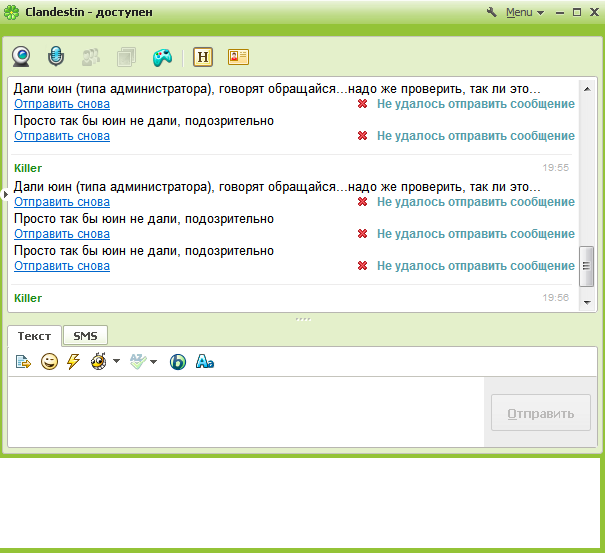Viewport: 605px width, 553px height.
Task: Click the bee animated emoticon icon
Action: pyautogui.click(x=99, y=362)
